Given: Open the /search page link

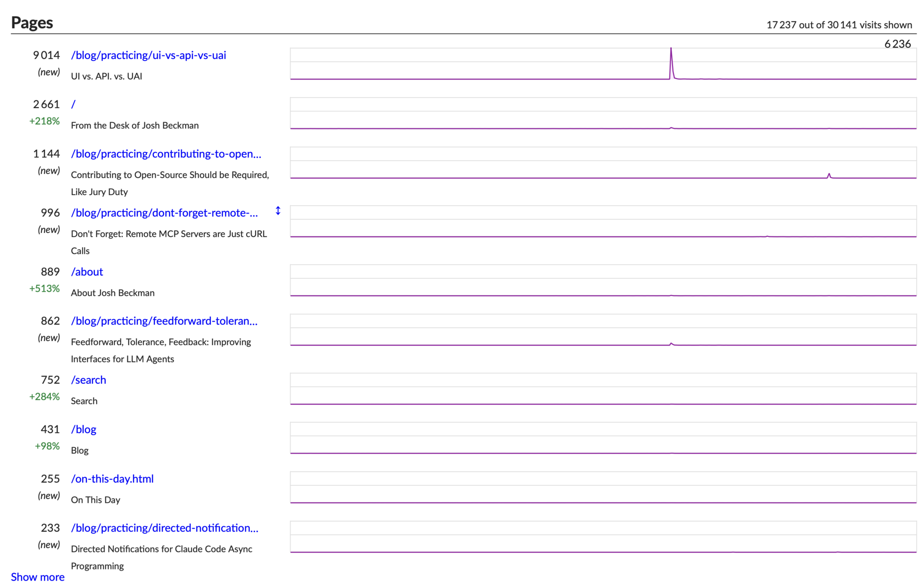Looking at the screenshot, I should click(x=88, y=380).
